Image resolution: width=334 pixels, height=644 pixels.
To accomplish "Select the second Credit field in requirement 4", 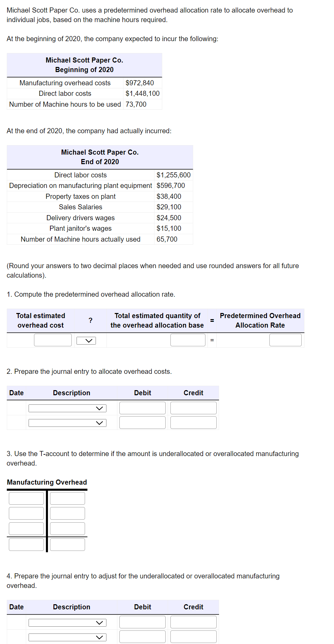I will click(x=193, y=637).
